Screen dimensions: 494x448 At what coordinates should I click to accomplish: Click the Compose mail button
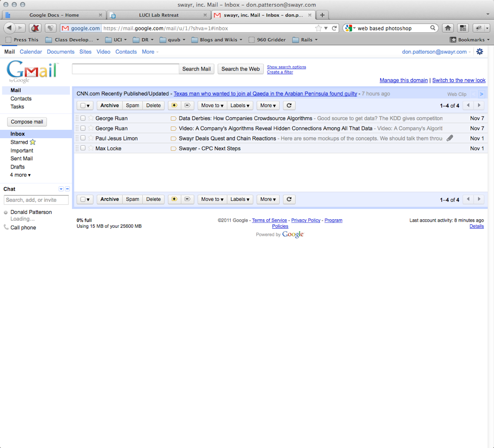tap(27, 122)
